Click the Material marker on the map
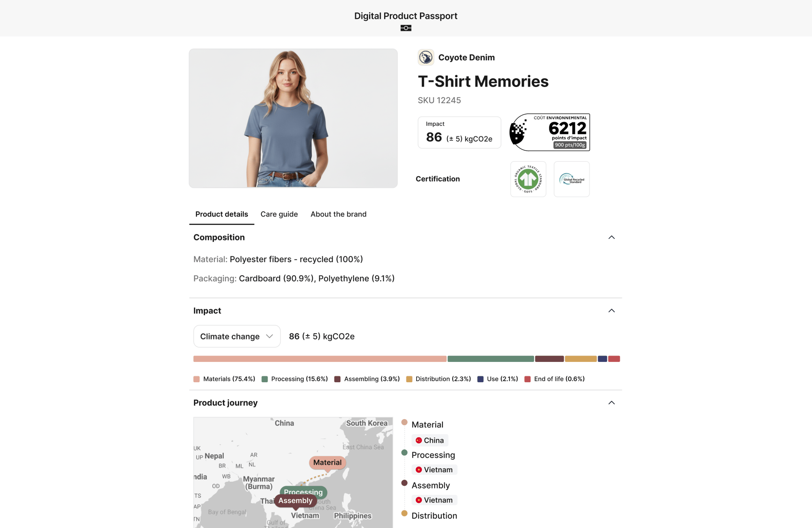Screen dimensions: 812x528 [x=327, y=463]
